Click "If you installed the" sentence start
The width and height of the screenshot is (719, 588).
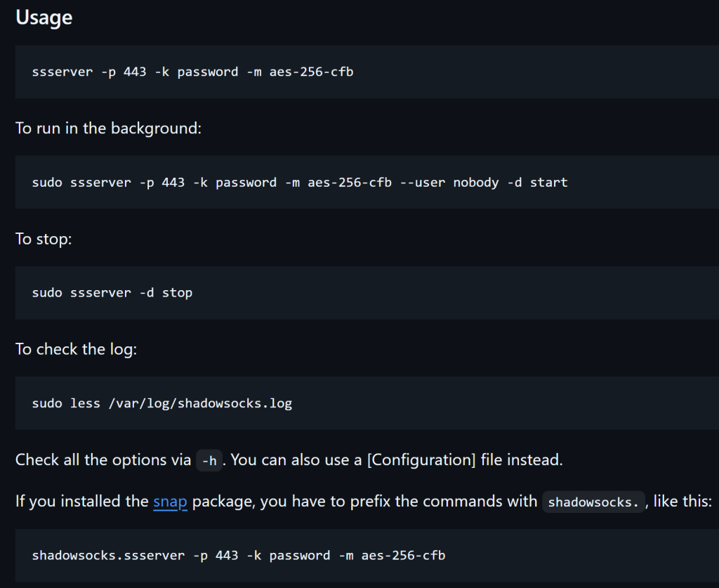click(81, 502)
